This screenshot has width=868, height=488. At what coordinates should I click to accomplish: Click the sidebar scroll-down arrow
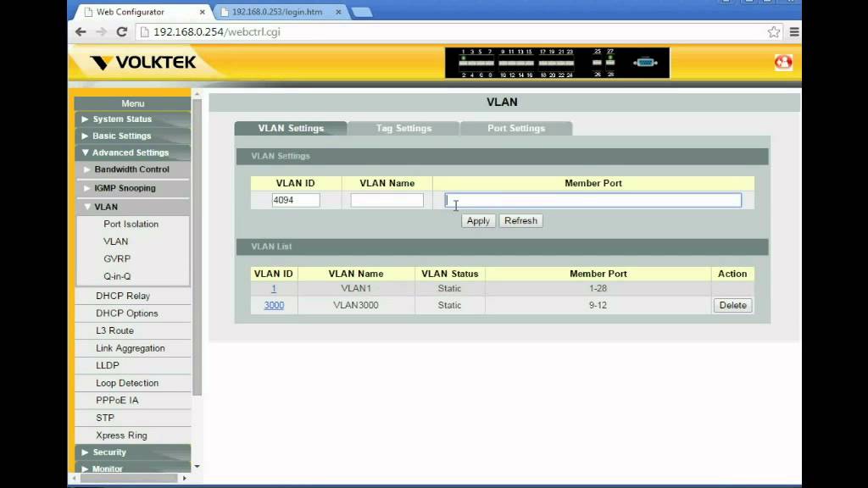pos(197,467)
